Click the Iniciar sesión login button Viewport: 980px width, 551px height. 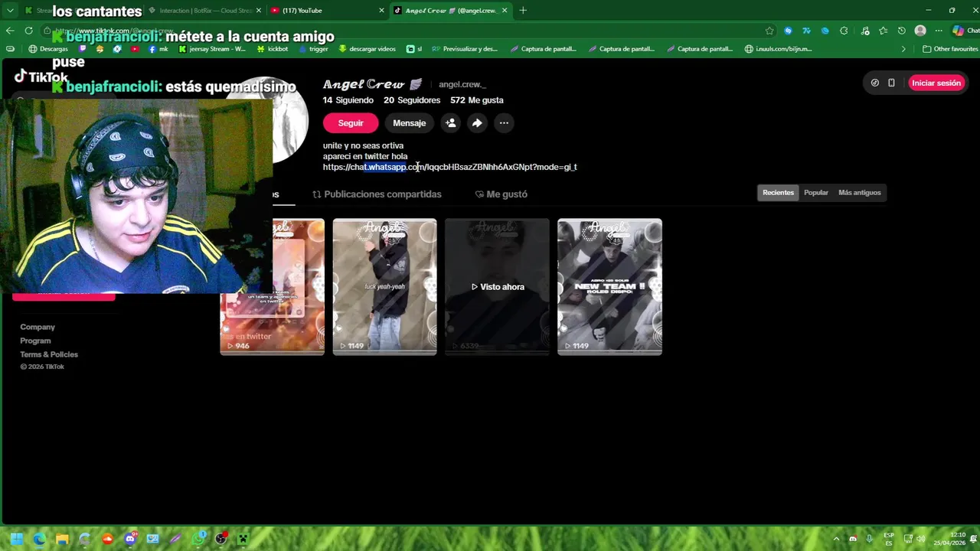coord(936,83)
